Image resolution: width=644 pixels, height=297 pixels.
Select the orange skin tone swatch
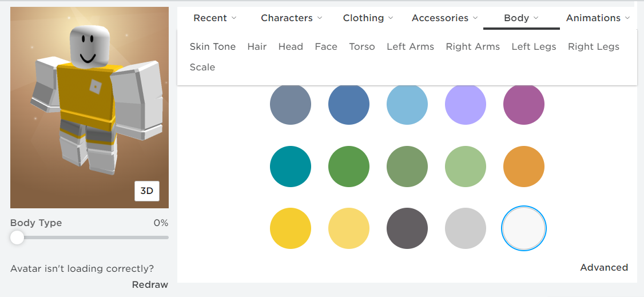[x=524, y=167]
